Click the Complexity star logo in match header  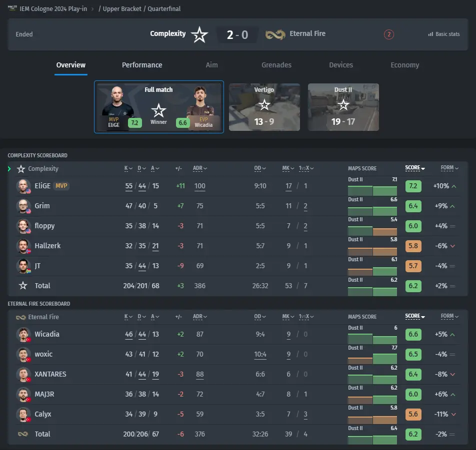(199, 34)
